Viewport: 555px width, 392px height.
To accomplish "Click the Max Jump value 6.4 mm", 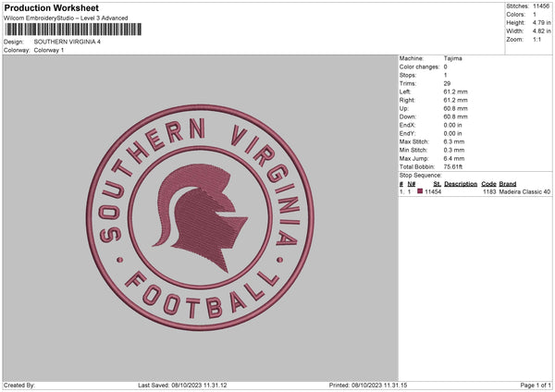I will (454, 159).
